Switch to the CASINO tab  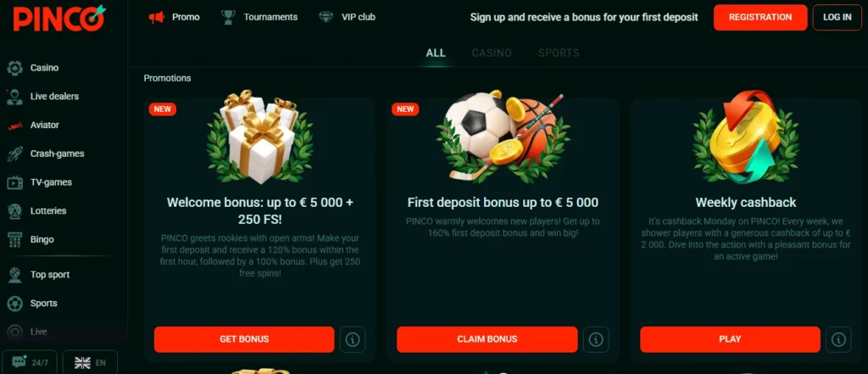[492, 53]
